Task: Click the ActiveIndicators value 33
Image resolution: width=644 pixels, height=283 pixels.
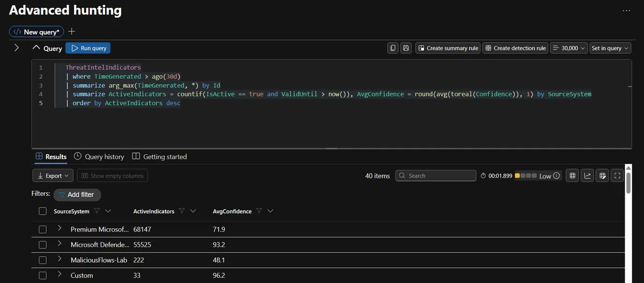Action: [137, 275]
